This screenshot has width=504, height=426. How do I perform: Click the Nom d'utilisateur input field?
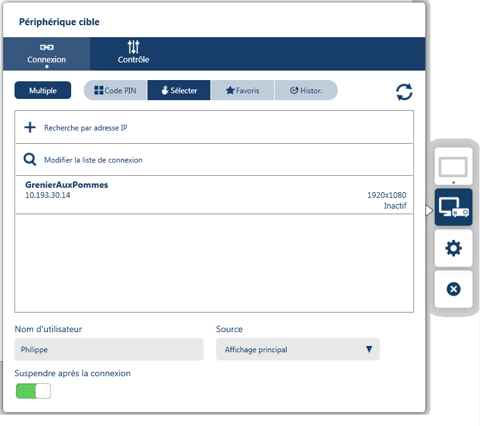pyautogui.click(x=109, y=350)
